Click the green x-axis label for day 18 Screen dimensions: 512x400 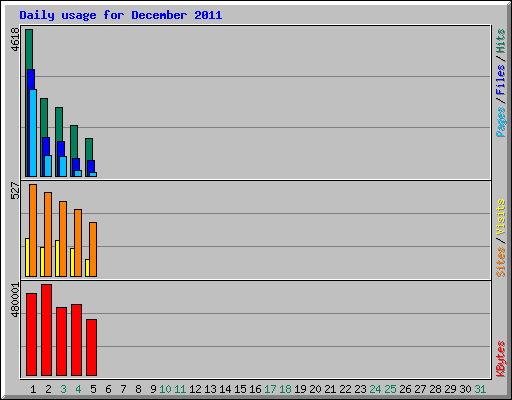click(x=285, y=389)
